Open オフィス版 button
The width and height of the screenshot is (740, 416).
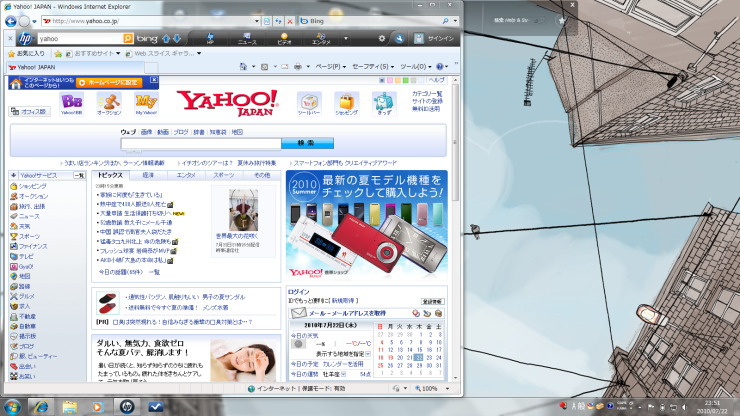click(x=30, y=111)
